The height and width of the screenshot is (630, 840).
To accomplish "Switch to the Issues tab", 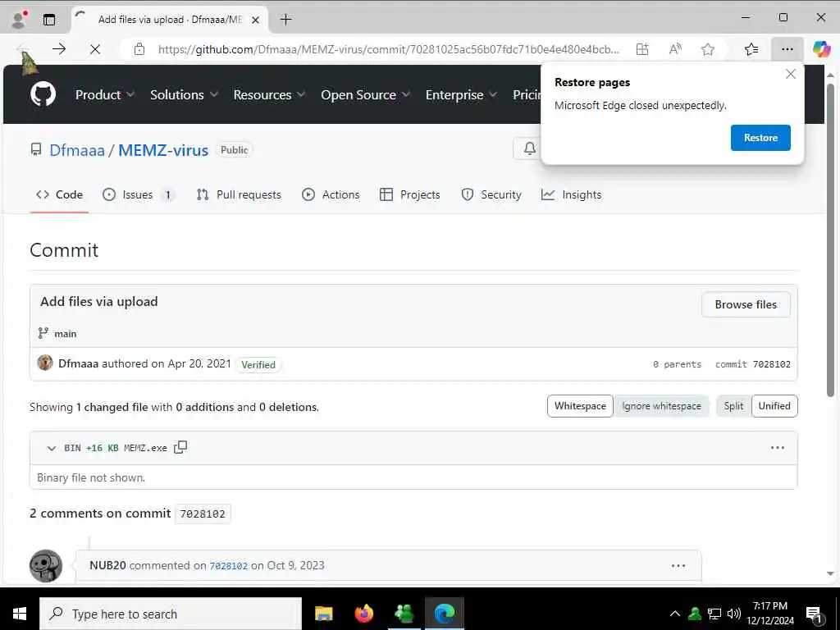I will pyautogui.click(x=138, y=194).
